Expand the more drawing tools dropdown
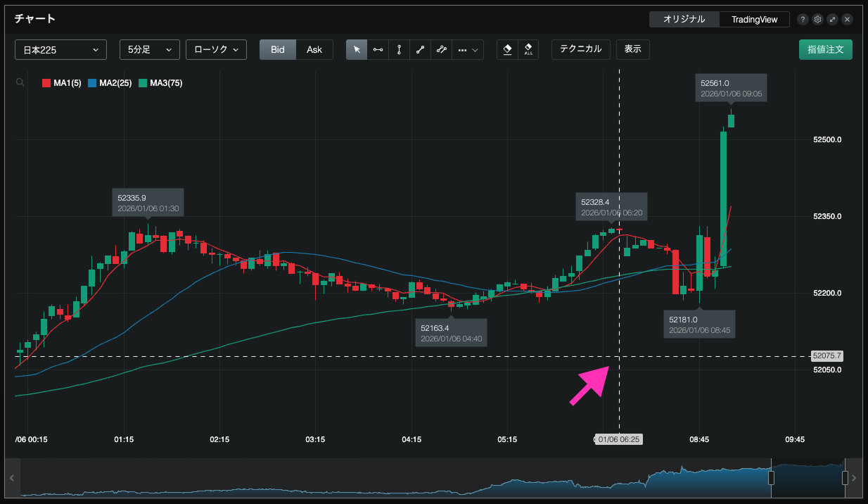This screenshot has width=868, height=504. (x=468, y=50)
